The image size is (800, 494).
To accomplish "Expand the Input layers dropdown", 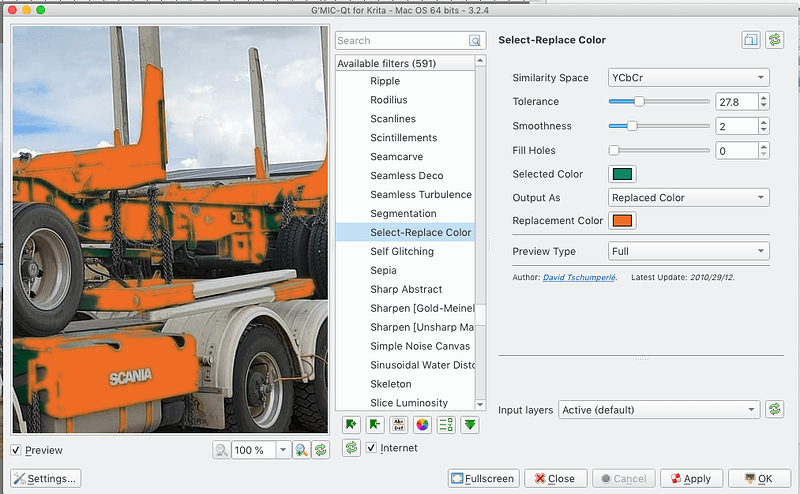I will [658, 409].
